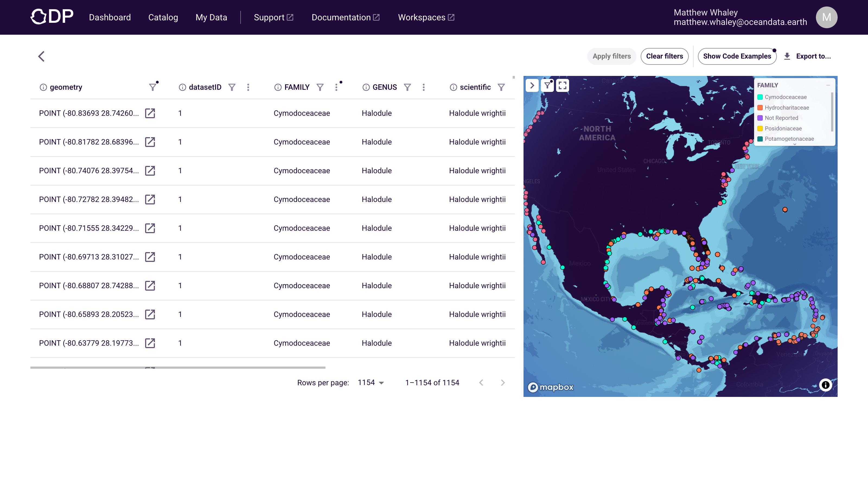
Task: Open geometry link for the first row
Action: (x=150, y=113)
